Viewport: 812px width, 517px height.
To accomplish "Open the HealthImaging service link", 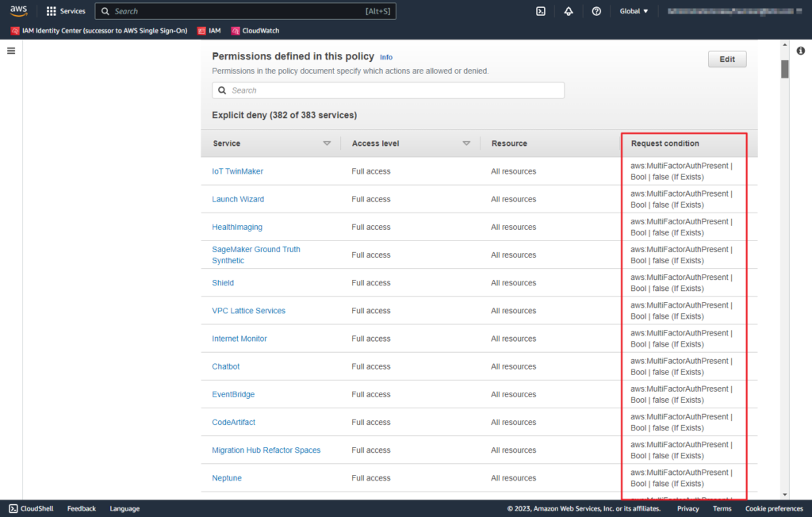I will (237, 228).
